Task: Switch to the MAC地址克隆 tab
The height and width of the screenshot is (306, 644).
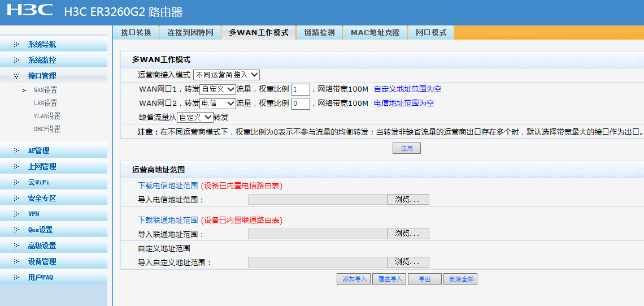Action: coord(375,32)
